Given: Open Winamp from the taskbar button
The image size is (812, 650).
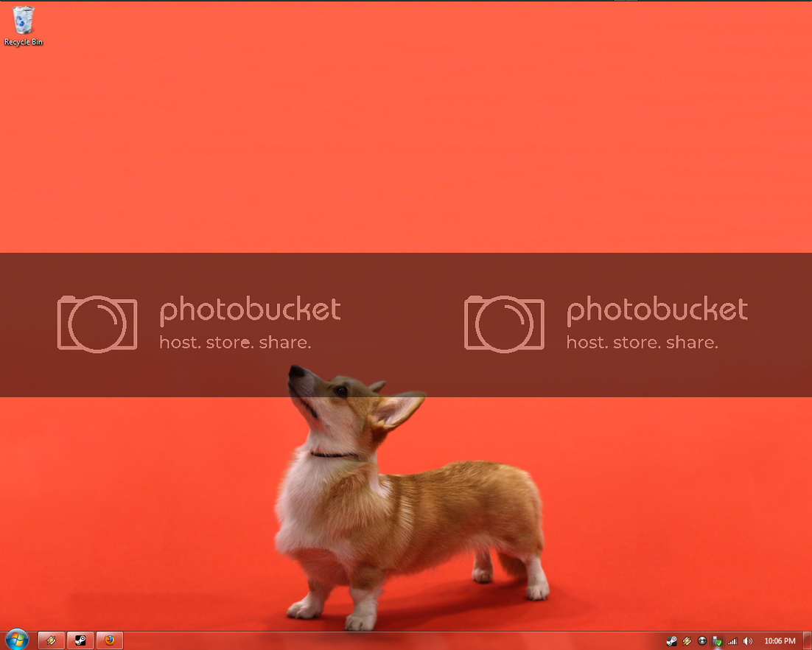Looking at the screenshot, I should (52, 640).
